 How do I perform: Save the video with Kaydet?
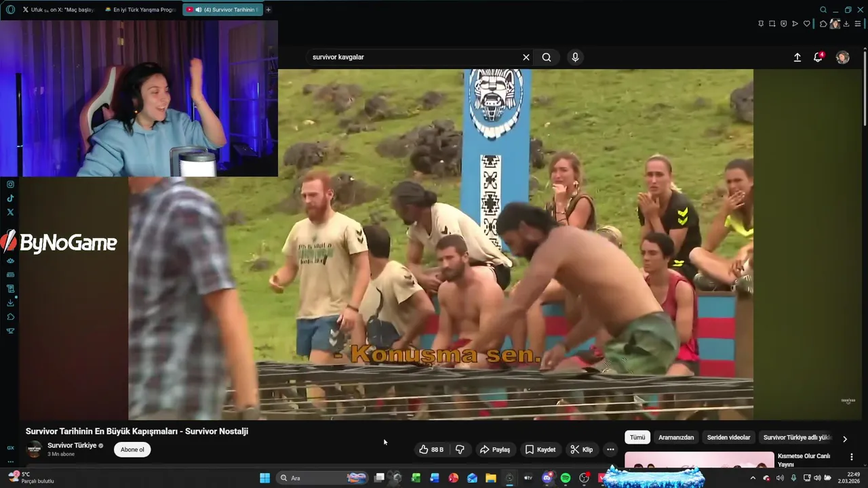(x=540, y=449)
